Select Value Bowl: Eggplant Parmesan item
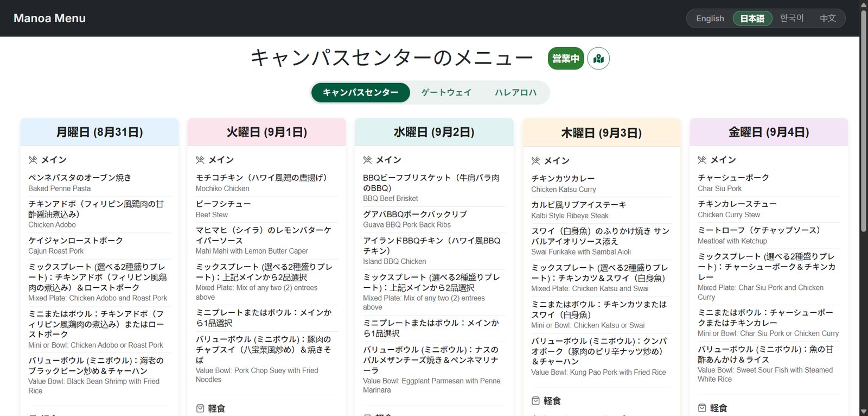868x416 pixels. click(434, 370)
